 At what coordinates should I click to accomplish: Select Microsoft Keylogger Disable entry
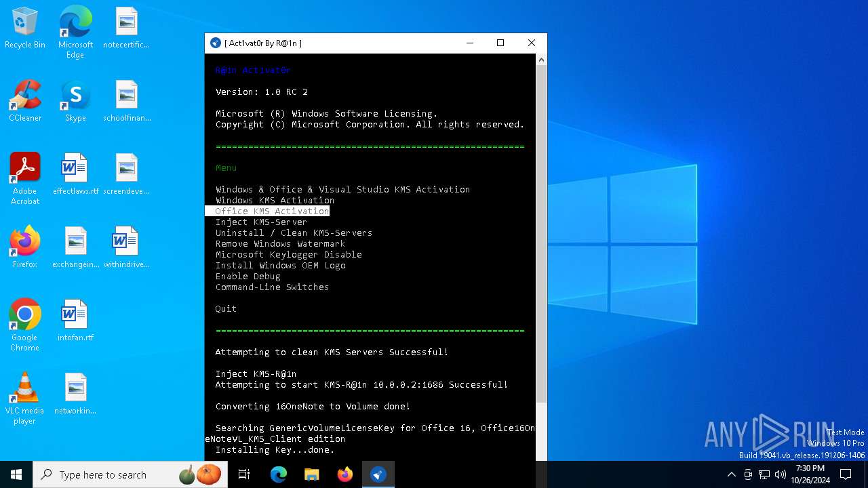[x=288, y=254]
